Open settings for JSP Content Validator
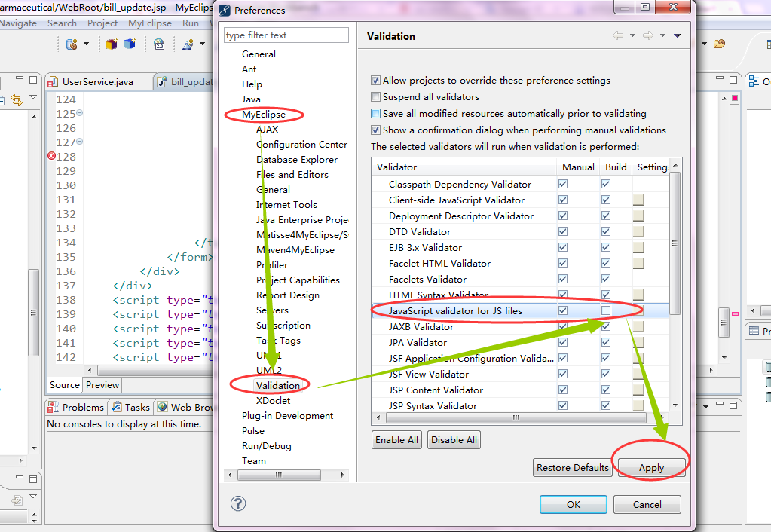This screenshot has height=532, width=771. tap(638, 390)
